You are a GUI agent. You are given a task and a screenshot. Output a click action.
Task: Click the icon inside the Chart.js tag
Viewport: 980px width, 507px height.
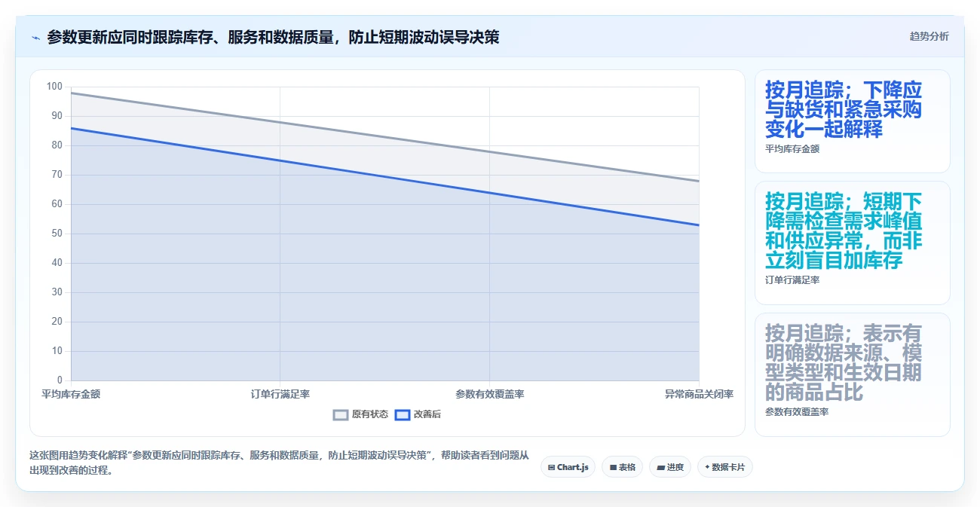[552, 467]
